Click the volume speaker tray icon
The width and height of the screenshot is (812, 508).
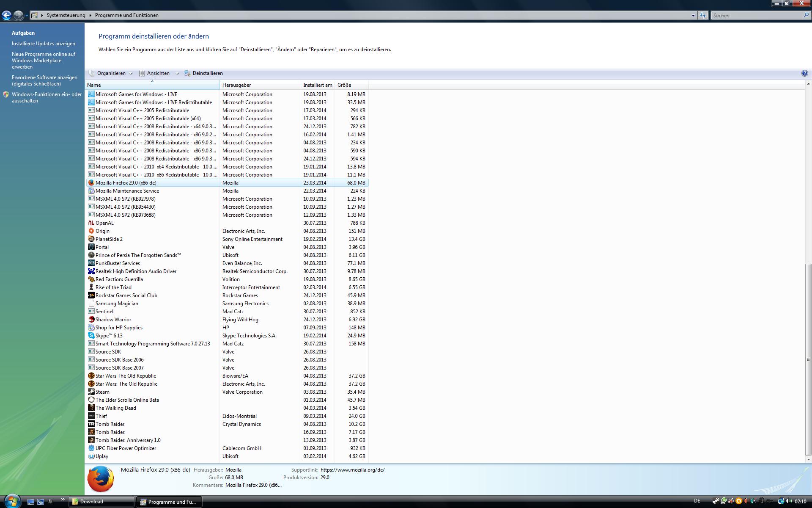coord(789,501)
